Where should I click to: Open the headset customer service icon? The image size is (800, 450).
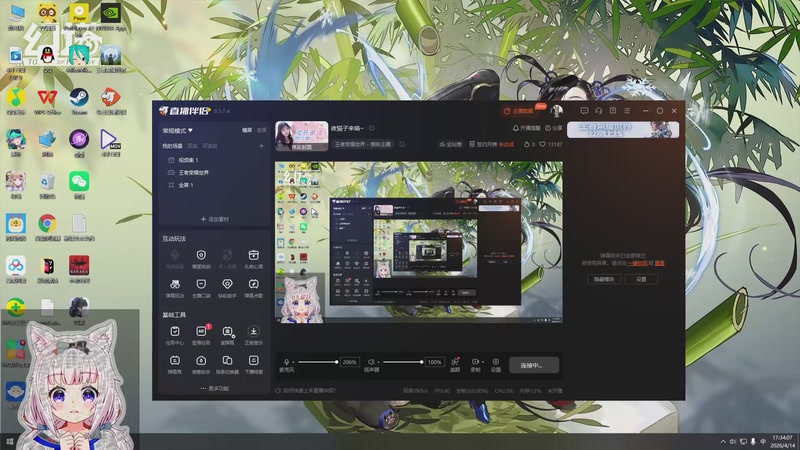(598, 111)
